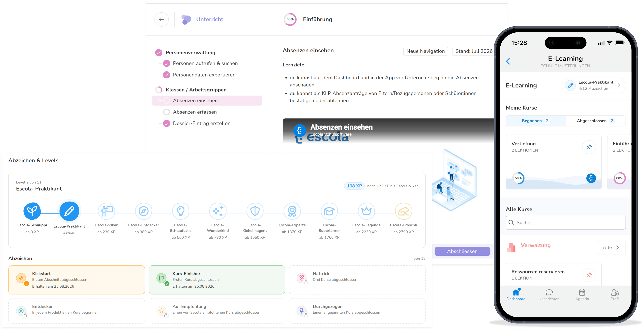Pin the Vertiefung course in phone
Image resolution: width=644 pixels, height=329 pixels.
[x=589, y=147]
